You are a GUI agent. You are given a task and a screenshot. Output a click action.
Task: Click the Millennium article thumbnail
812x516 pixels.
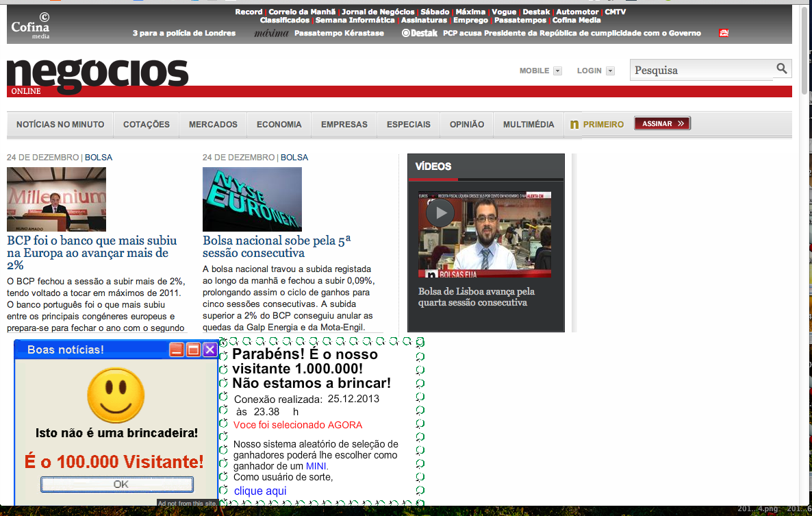click(56, 199)
